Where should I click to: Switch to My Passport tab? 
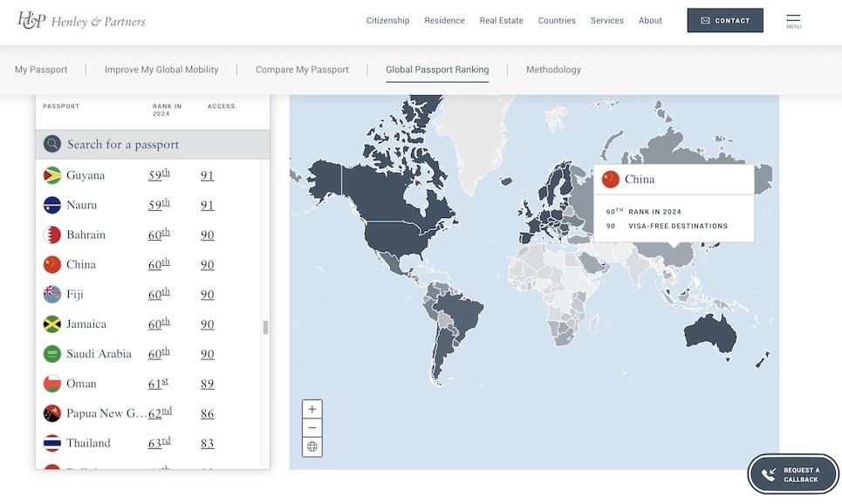click(41, 69)
